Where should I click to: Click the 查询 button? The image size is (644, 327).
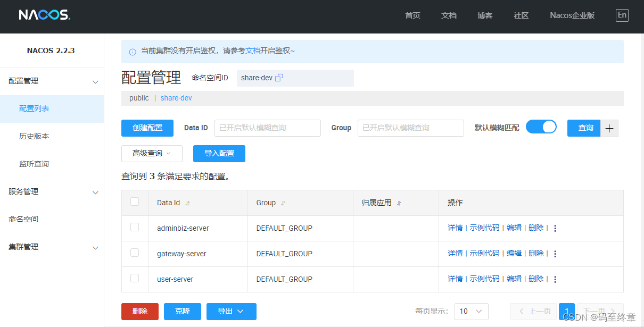[584, 128]
